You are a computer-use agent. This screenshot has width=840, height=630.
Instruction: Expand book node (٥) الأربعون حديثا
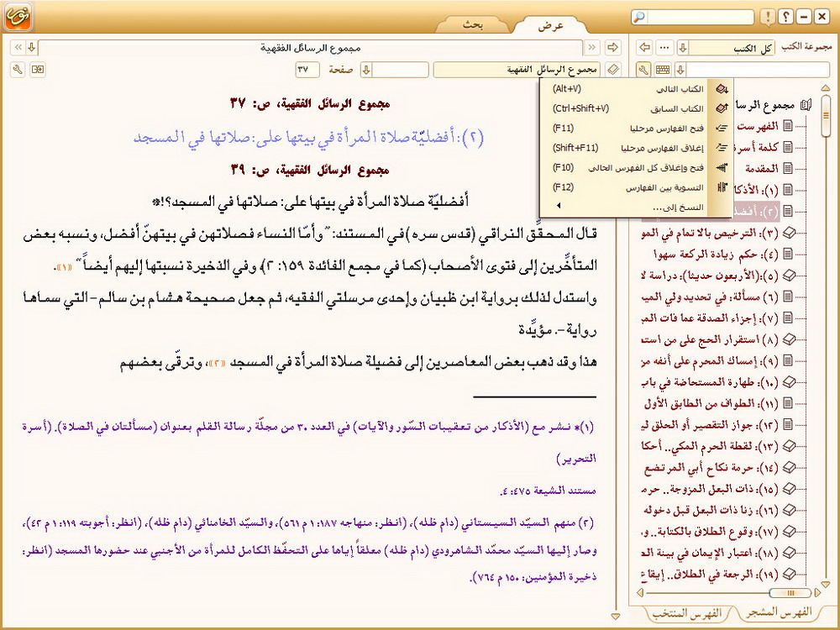(x=789, y=275)
